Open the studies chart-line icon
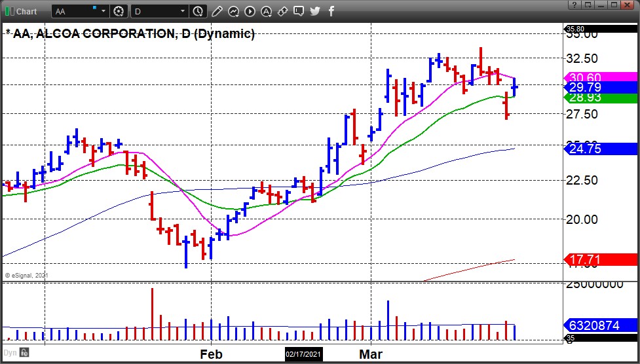This screenshot has height=364, width=640. click(x=233, y=11)
